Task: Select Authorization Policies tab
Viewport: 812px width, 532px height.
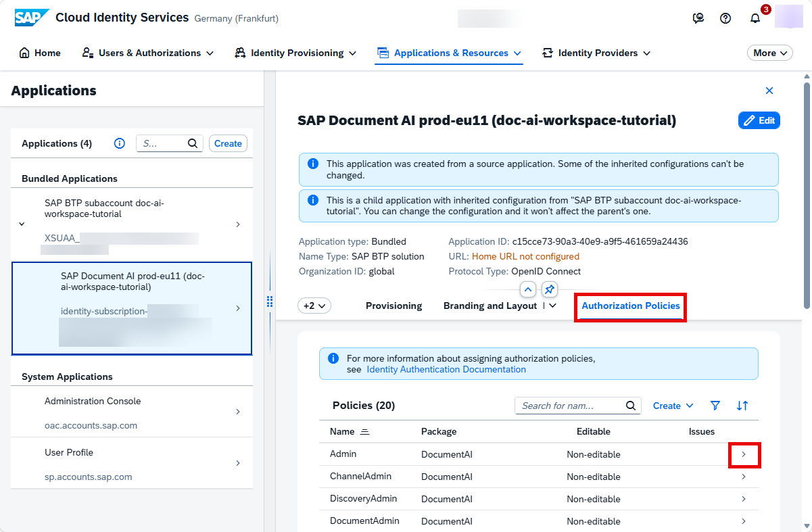Action: (x=631, y=306)
